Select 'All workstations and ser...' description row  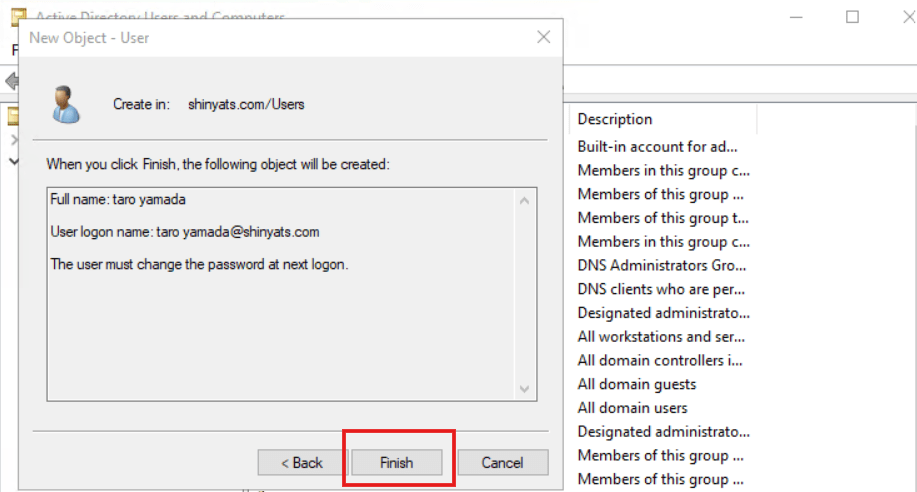pyautogui.click(x=661, y=336)
